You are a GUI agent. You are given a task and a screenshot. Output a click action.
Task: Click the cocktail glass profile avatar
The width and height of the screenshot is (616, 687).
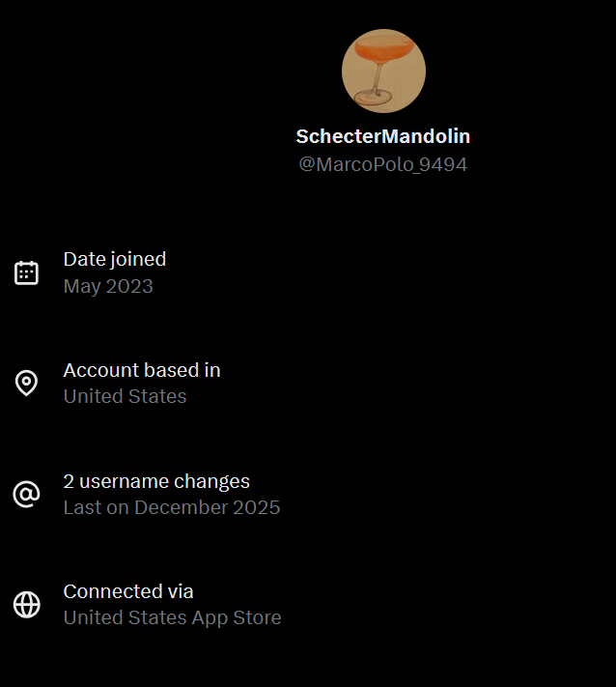[x=383, y=71]
